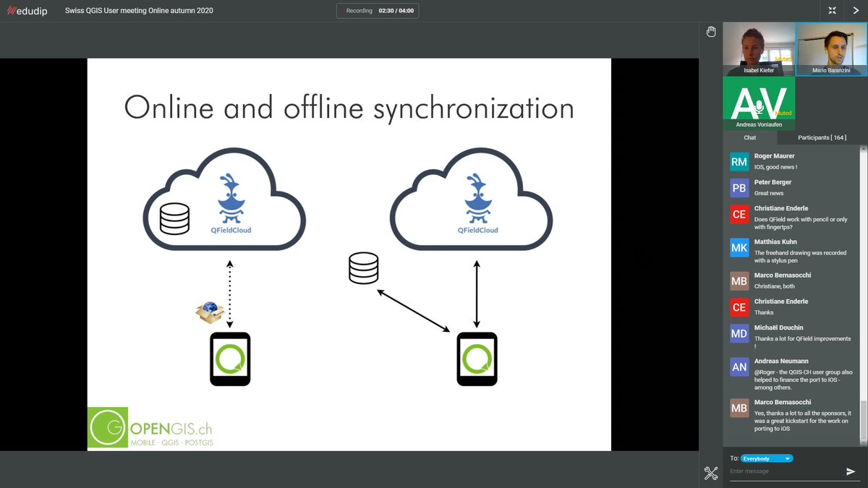
Task: Click the meeting title Swiss QGIS User meeting
Action: pos(139,11)
